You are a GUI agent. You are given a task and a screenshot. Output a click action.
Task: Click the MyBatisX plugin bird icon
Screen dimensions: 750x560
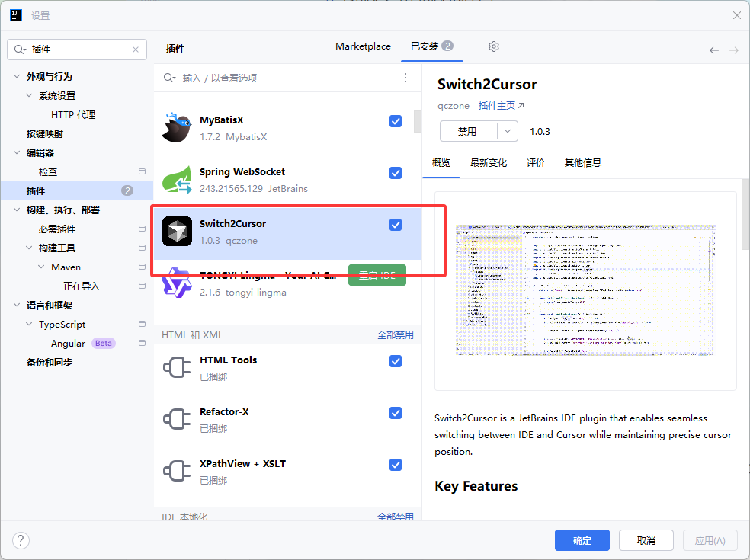click(177, 128)
